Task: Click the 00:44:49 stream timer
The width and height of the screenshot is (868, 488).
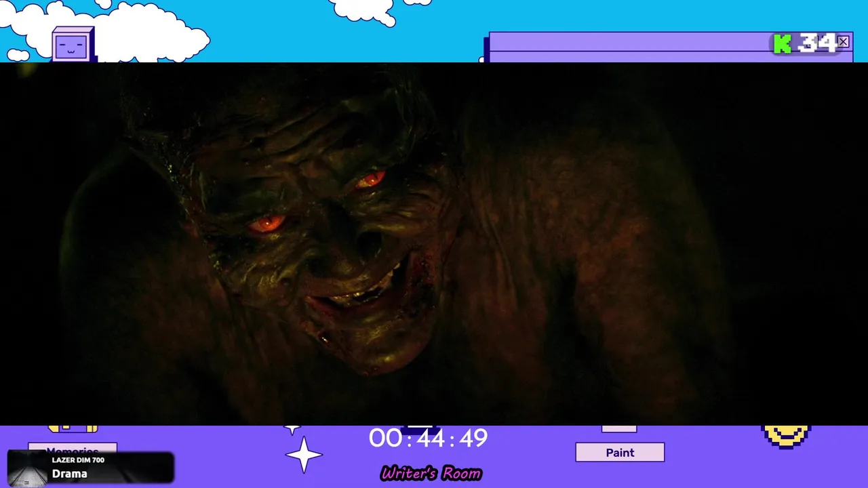Action: (428, 439)
